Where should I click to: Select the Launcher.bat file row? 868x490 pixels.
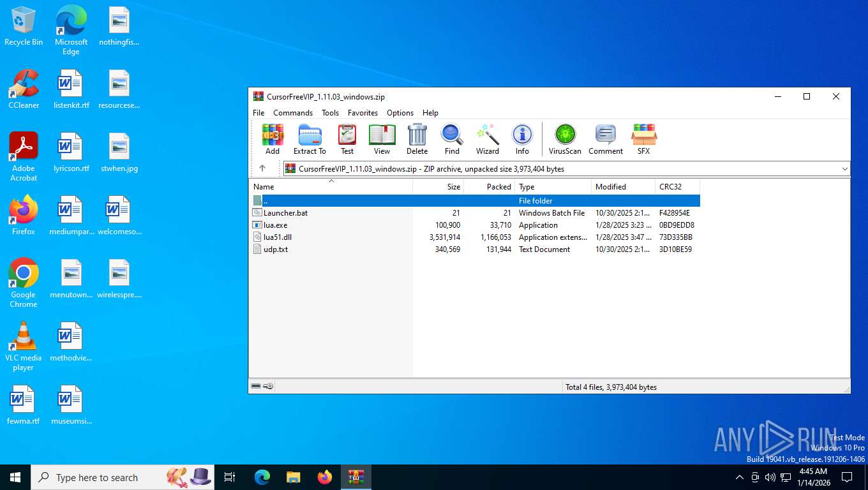coord(474,213)
